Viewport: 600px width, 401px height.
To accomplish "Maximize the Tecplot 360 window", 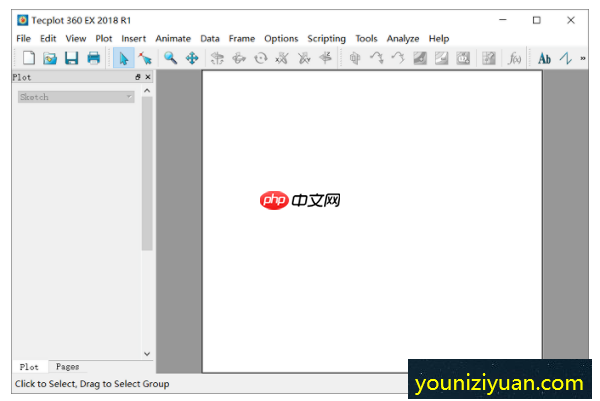I will (x=536, y=20).
